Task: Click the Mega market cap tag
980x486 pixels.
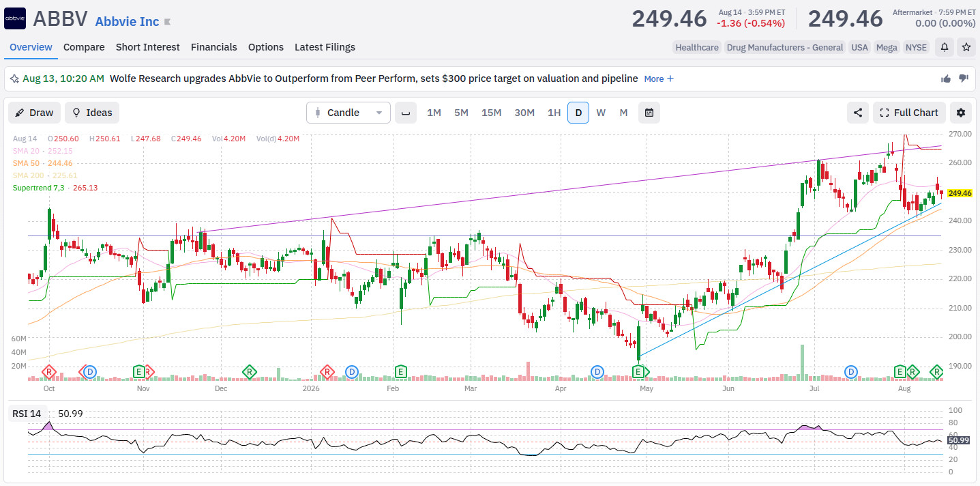Action: (887, 47)
